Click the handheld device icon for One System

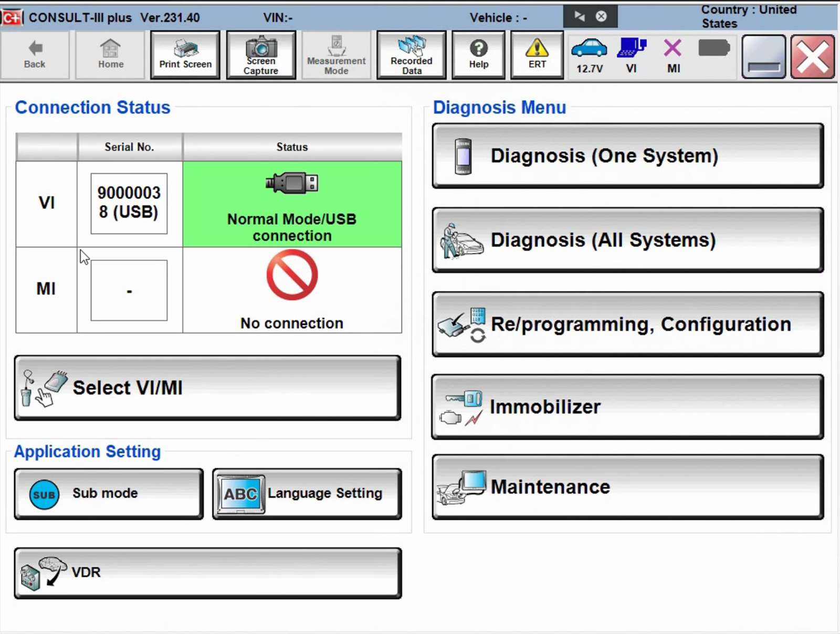pyautogui.click(x=463, y=156)
